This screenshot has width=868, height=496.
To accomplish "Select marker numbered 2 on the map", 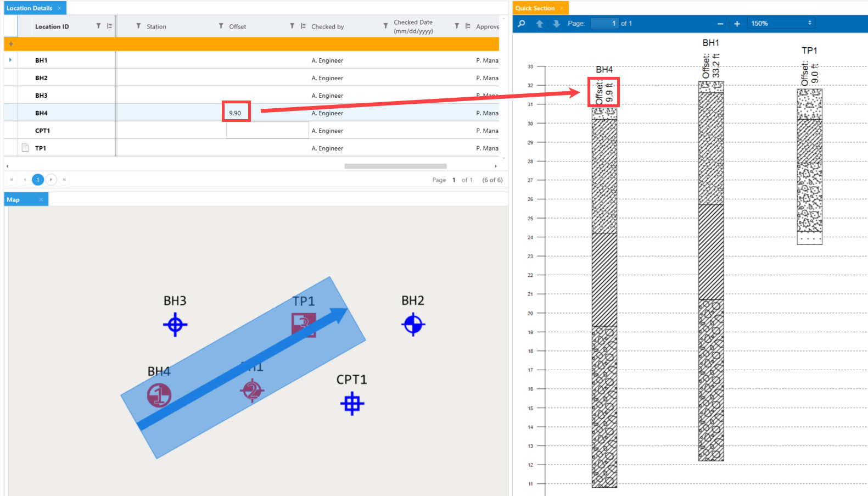I will [252, 391].
